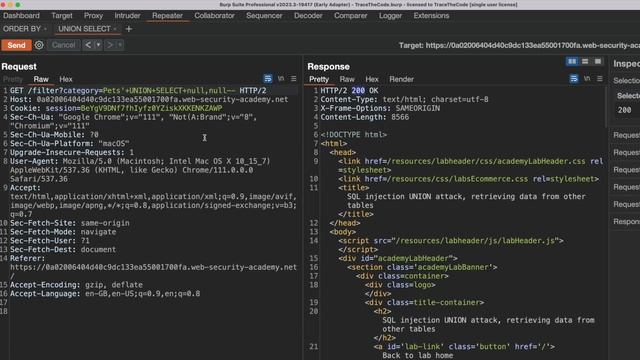
Task: Click the Host header line in request
Action: [x=149, y=100]
